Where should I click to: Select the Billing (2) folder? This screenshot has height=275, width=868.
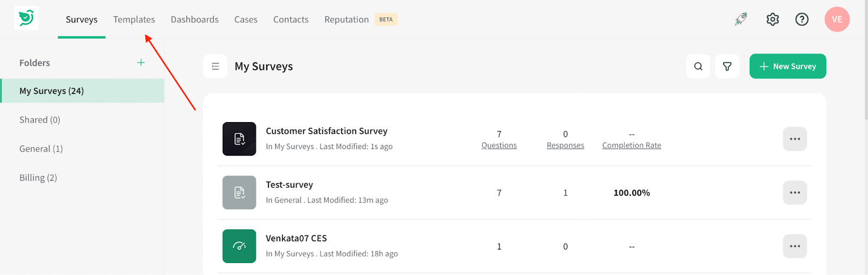(38, 178)
